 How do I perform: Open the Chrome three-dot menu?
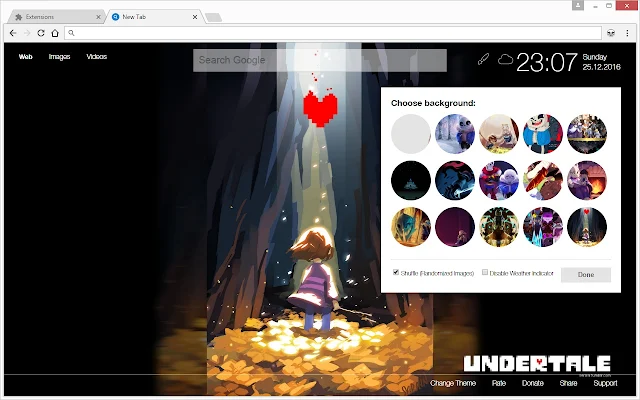coord(627,33)
